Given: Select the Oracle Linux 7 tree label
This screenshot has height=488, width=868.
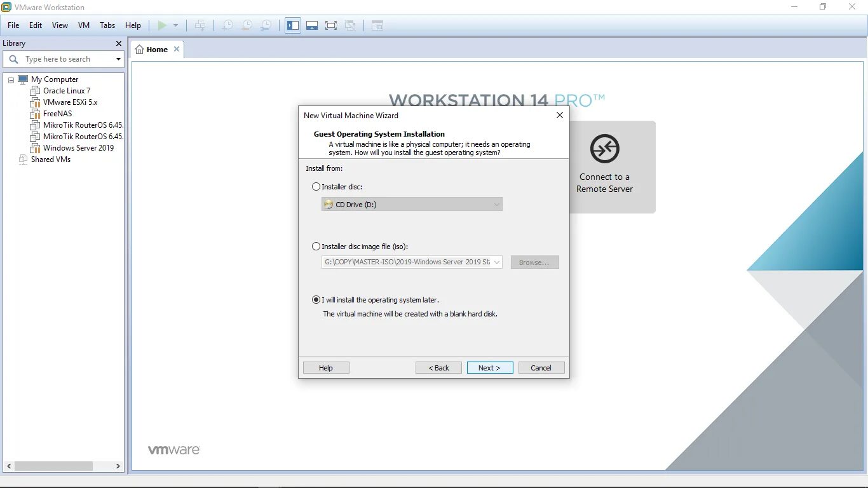Looking at the screenshot, I should click(x=67, y=91).
